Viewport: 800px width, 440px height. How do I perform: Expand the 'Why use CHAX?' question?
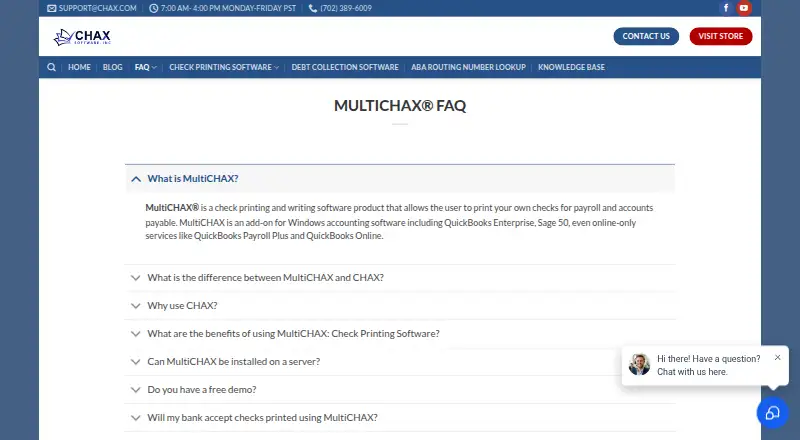pyautogui.click(x=400, y=306)
